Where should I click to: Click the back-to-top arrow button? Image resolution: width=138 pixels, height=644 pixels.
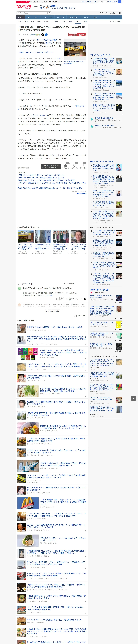click(133, 398)
